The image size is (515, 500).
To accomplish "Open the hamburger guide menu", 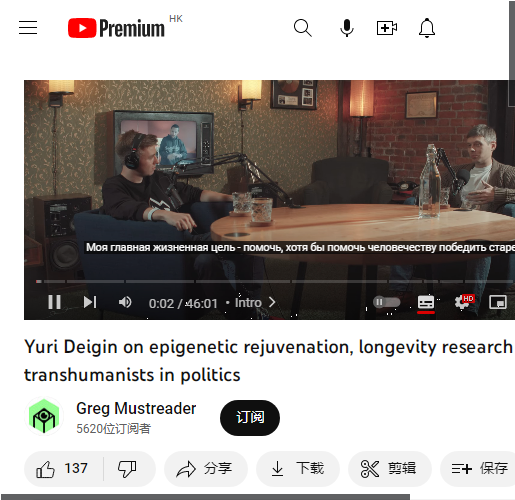I will 28,28.
